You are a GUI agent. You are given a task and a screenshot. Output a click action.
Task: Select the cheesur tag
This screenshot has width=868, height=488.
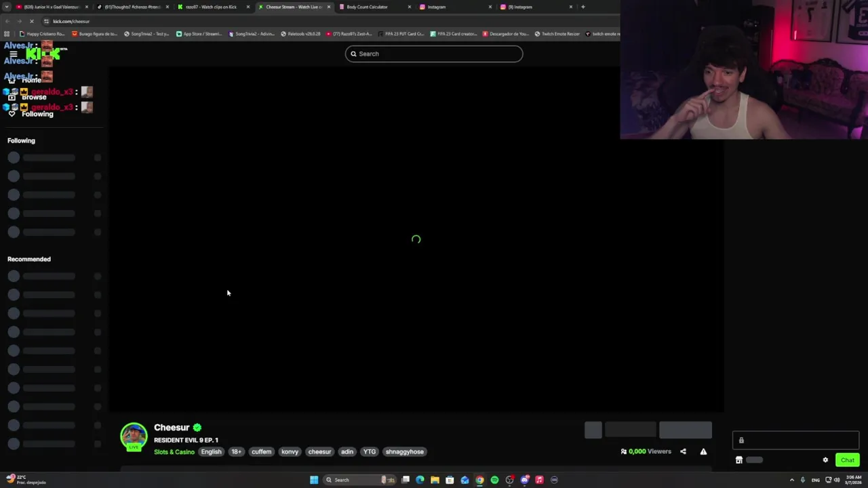coord(319,452)
